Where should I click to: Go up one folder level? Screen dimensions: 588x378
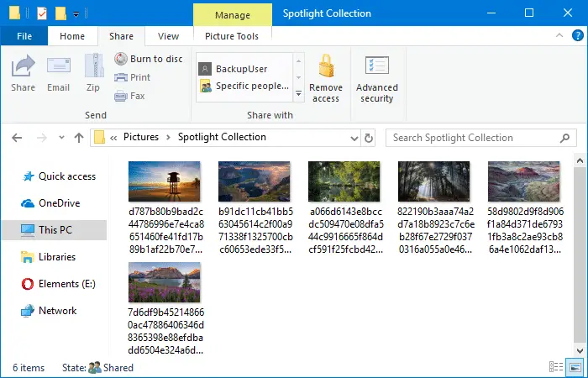[x=79, y=138]
